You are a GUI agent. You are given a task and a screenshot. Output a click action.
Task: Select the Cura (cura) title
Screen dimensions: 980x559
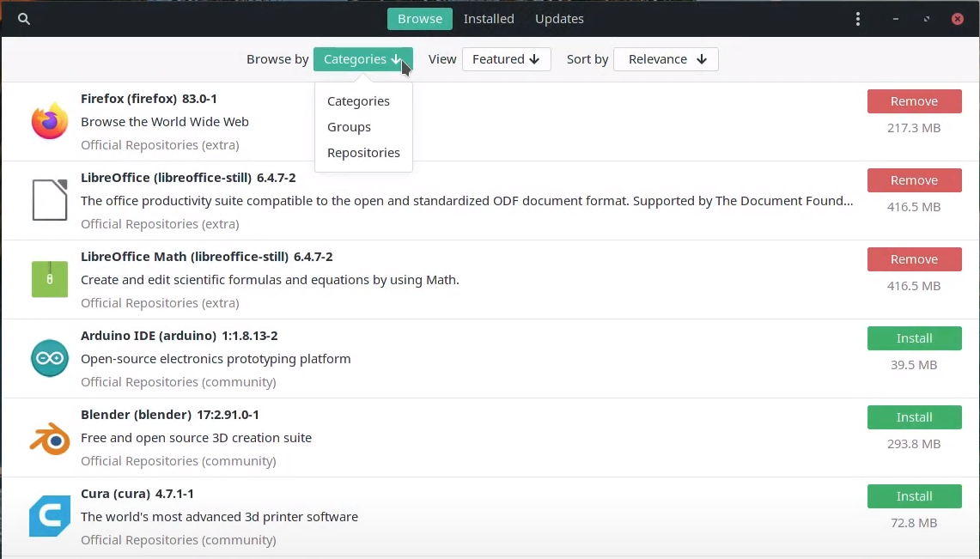coord(115,494)
